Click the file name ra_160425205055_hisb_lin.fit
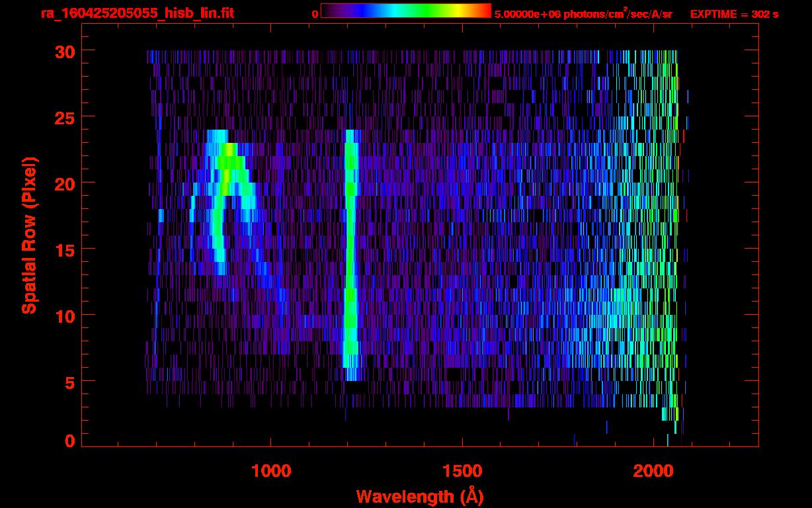Image resolution: width=812 pixels, height=508 pixels. tap(137, 13)
